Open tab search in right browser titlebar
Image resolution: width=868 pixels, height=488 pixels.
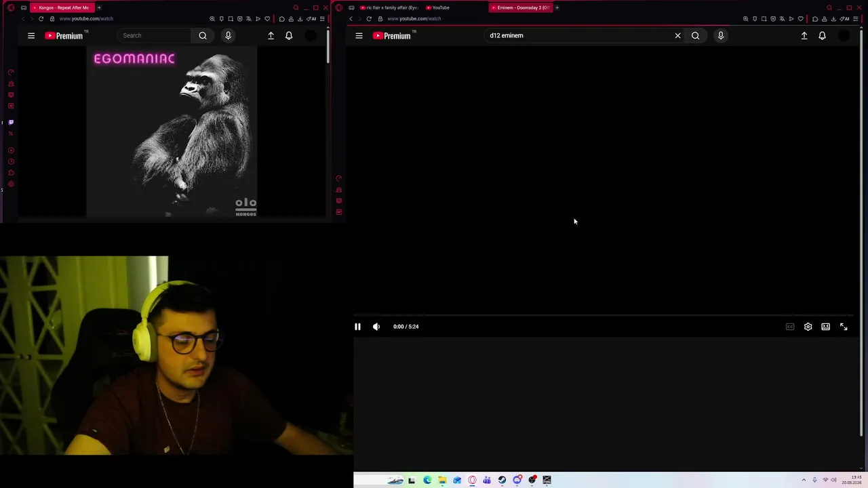coord(829,7)
